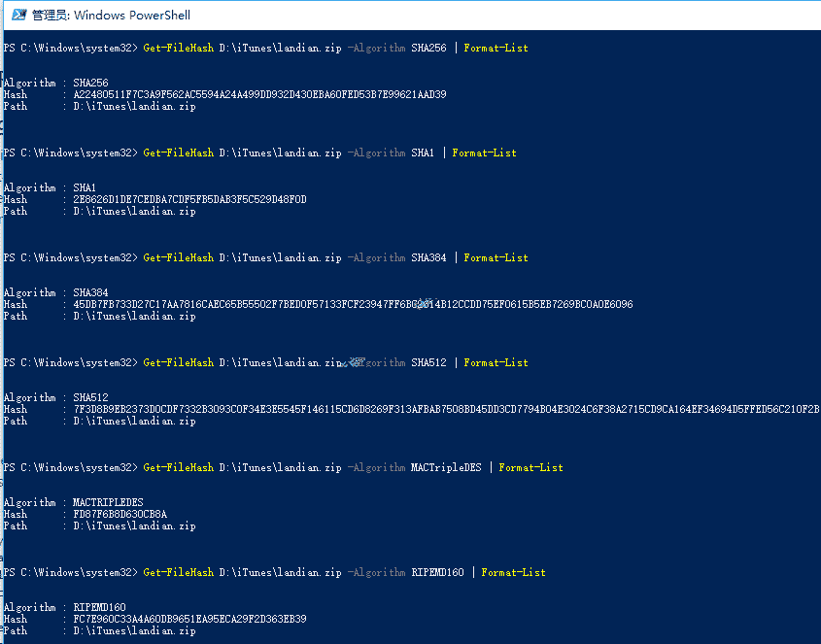This screenshot has height=644, width=821.
Task: Click the 管理员: Windows PowerShell window title
Action: coord(111,15)
